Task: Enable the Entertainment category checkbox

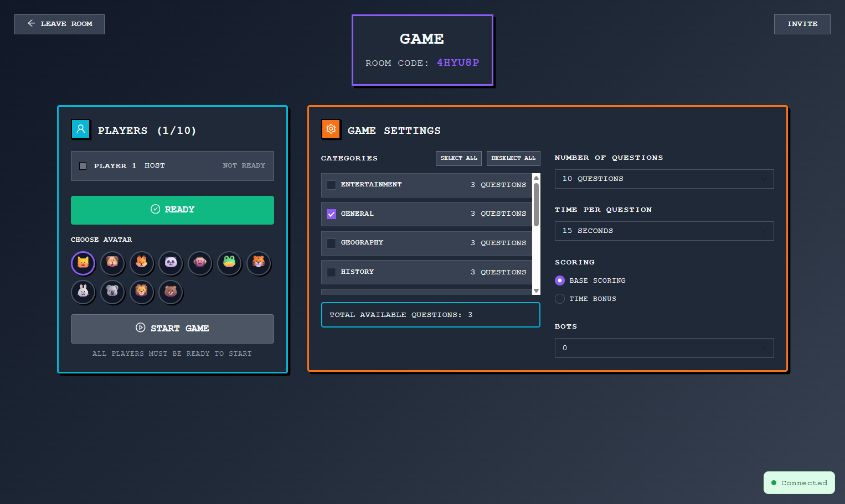Action: pyautogui.click(x=331, y=185)
